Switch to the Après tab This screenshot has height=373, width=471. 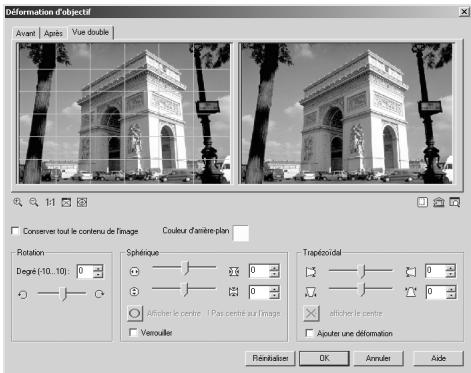53,33
